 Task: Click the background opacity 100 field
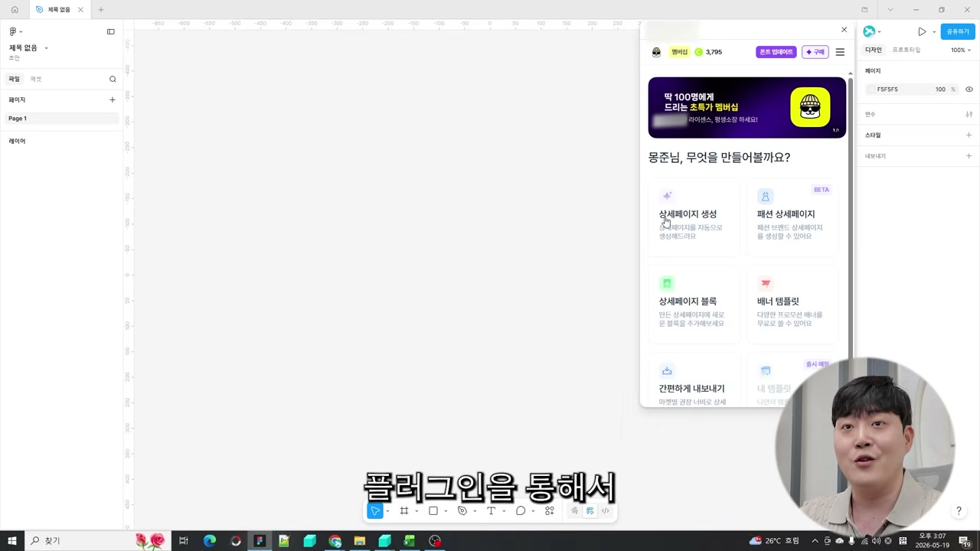point(940,90)
